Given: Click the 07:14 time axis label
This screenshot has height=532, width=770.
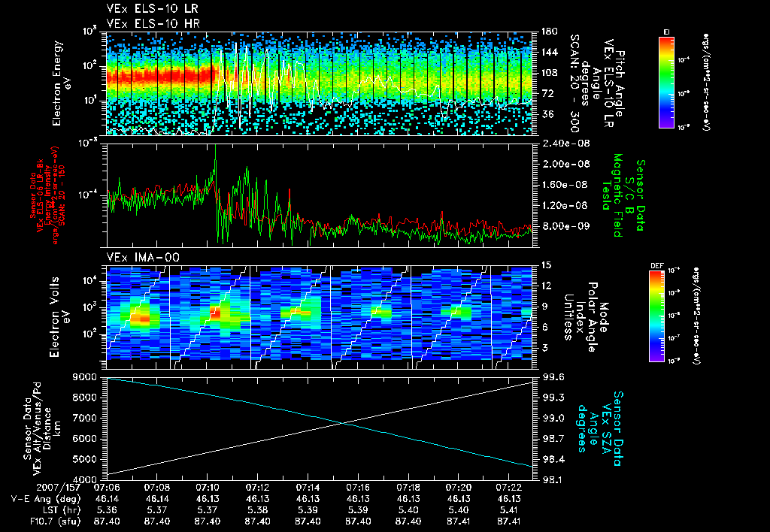Looking at the screenshot, I should pyautogui.click(x=308, y=488).
